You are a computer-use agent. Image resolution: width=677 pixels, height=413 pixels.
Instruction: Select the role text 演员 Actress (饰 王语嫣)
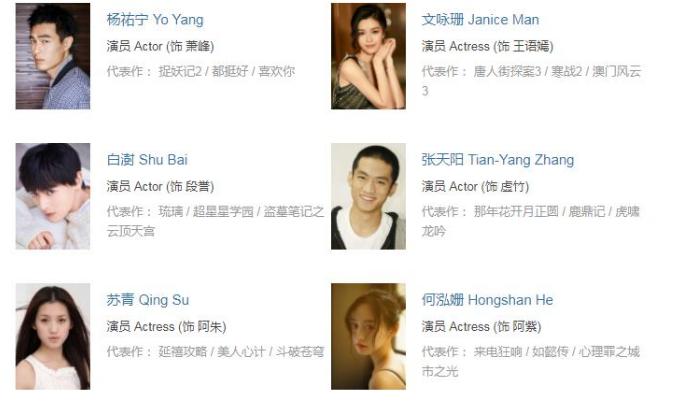[x=487, y=47]
